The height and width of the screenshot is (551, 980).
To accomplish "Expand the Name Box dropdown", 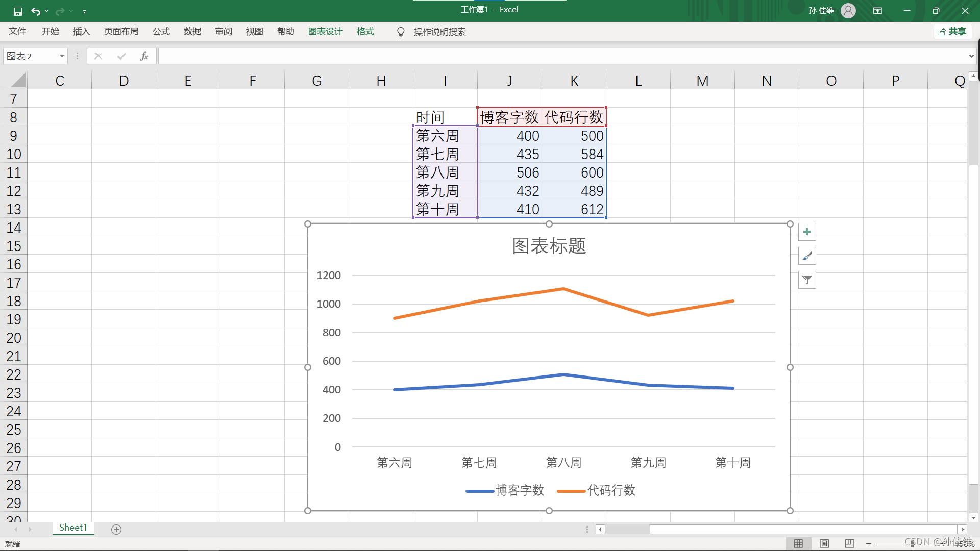I will [62, 56].
